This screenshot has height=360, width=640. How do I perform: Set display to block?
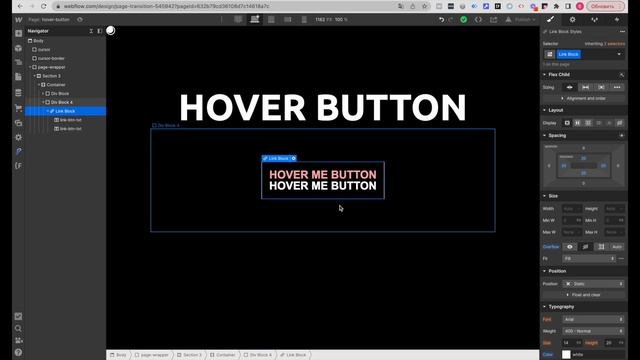pyautogui.click(x=567, y=123)
